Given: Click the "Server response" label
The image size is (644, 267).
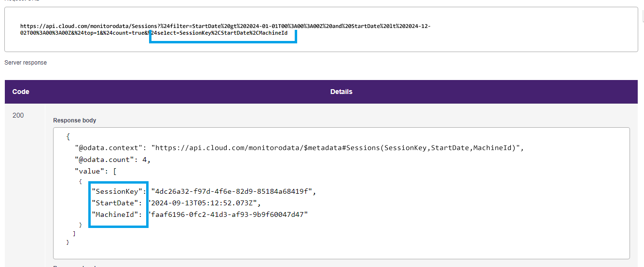Looking at the screenshot, I should [26, 63].
